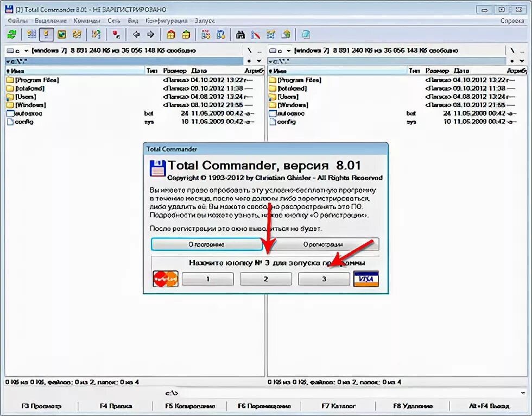Click the F5 Копирование button

pyautogui.click(x=190, y=406)
